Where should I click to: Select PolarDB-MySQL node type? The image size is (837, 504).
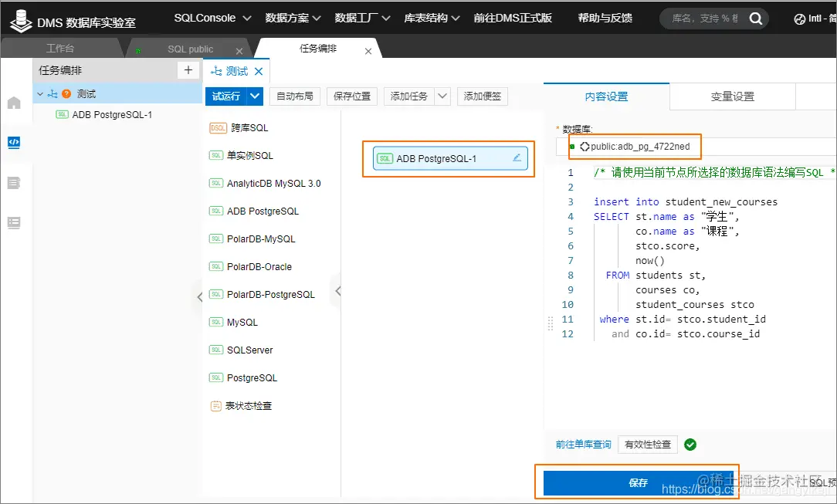[252, 239]
